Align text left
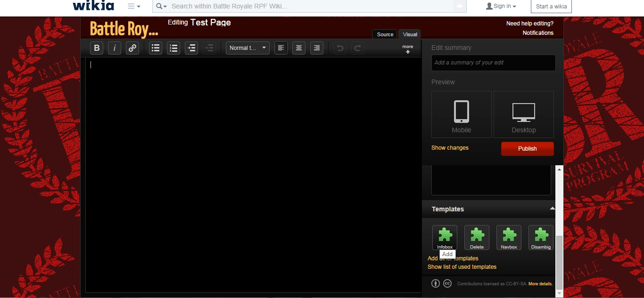The width and height of the screenshot is (644, 298). tap(281, 48)
